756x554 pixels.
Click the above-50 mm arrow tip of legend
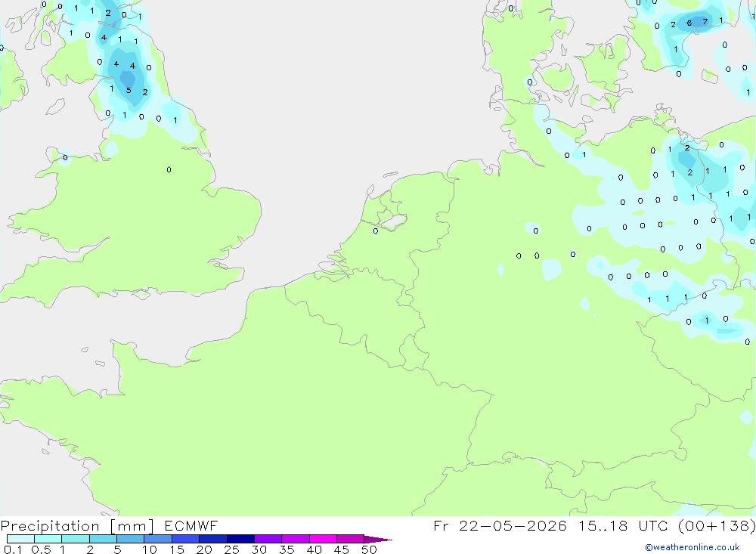[378, 540]
